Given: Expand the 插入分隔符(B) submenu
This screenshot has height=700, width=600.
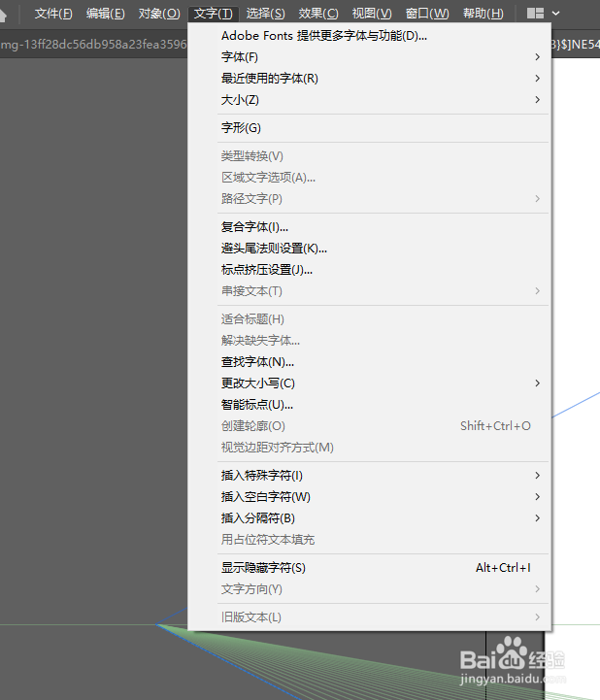Looking at the screenshot, I should pyautogui.click(x=370, y=518).
